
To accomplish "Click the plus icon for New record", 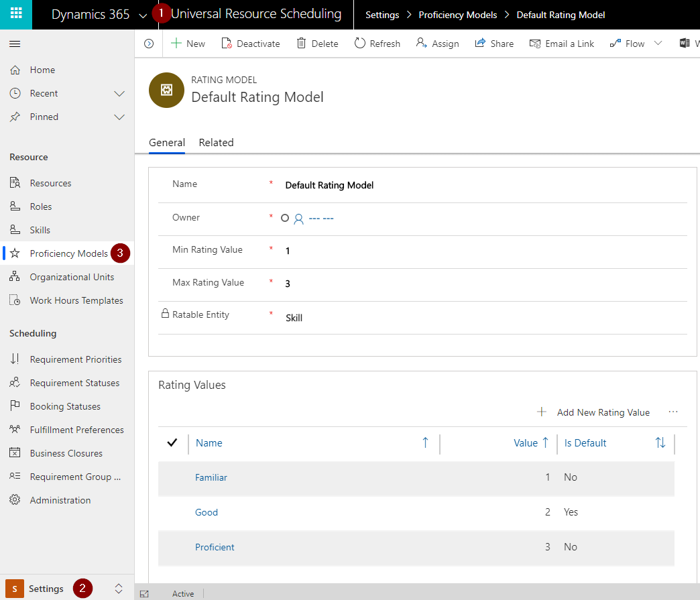I will [176, 44].
